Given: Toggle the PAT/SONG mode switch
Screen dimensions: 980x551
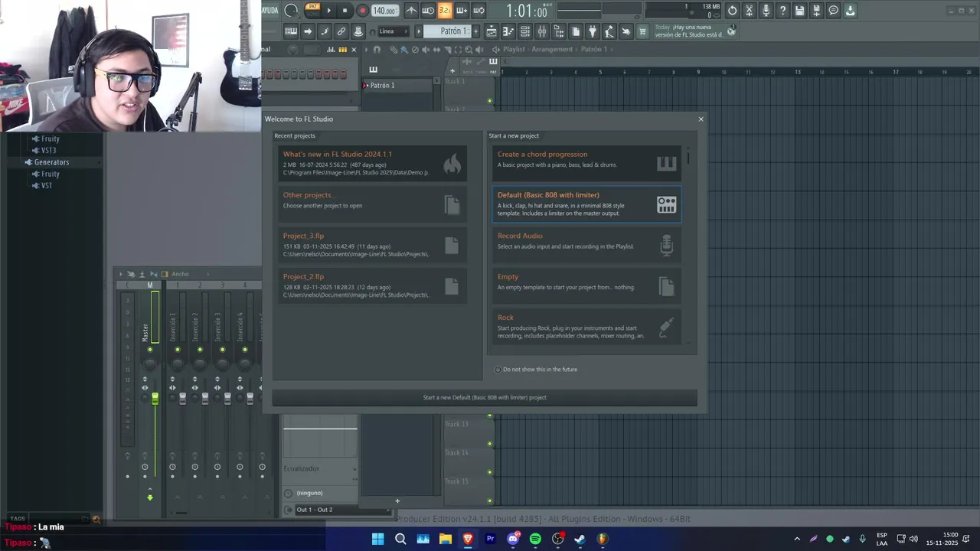Looking at the screenshot, I should [312, 10].
